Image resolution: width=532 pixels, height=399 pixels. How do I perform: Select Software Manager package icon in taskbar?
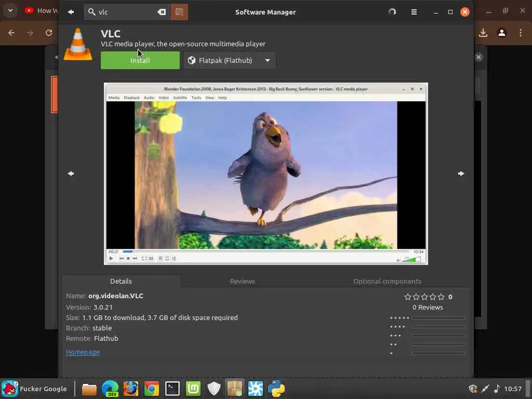pyautogui.click(x=234, y=389)
